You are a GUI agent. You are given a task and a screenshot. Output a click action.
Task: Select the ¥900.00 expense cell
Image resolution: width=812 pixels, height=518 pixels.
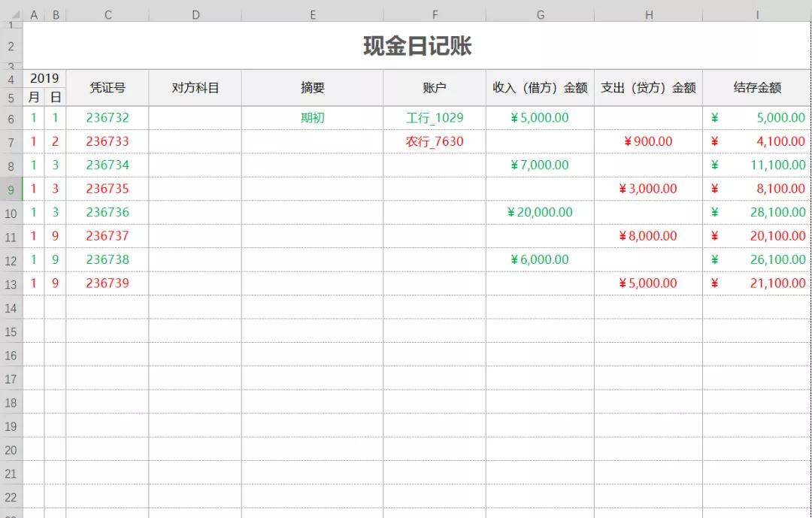648,141
